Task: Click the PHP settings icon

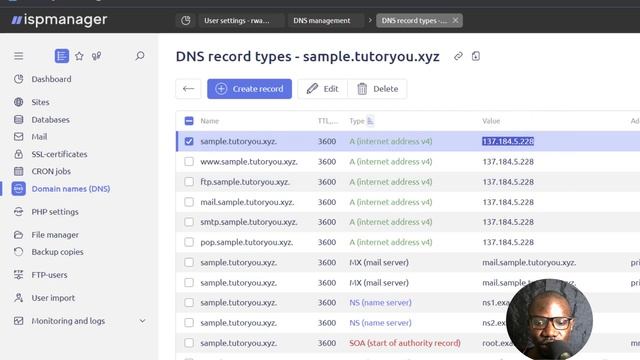Action: click(18, 211)
